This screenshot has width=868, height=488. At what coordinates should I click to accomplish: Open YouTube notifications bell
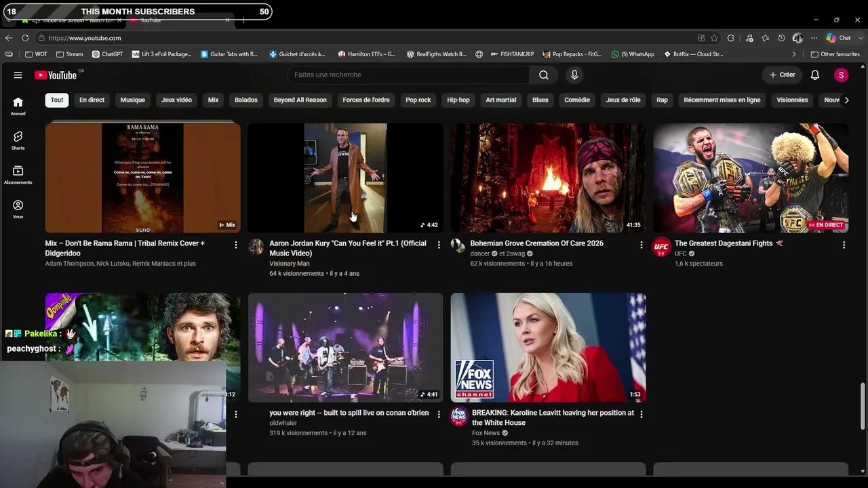[815, 75]
